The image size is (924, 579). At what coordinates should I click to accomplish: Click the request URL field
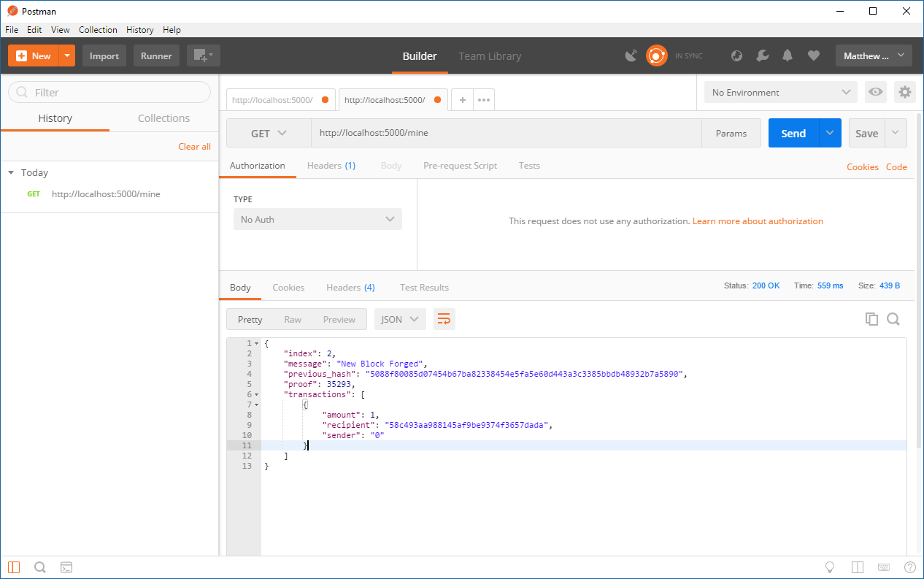pyautogui.click(x=507, y=134)
